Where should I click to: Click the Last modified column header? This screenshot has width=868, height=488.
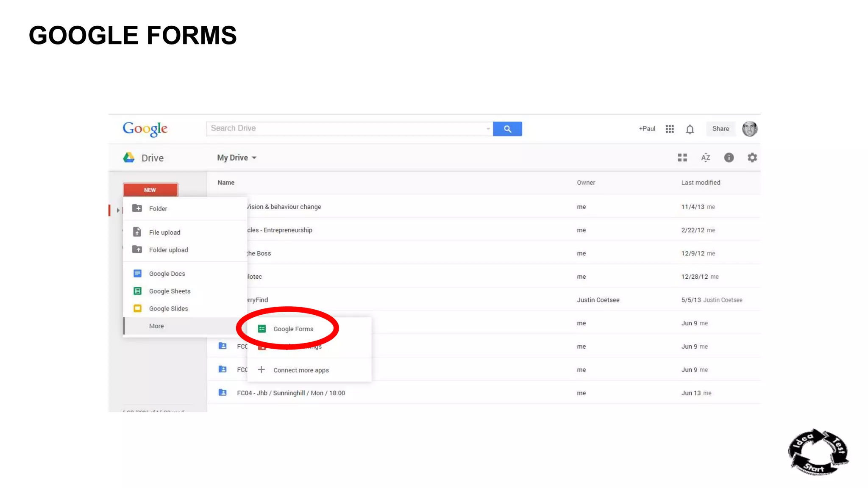(x=701, y=183)
